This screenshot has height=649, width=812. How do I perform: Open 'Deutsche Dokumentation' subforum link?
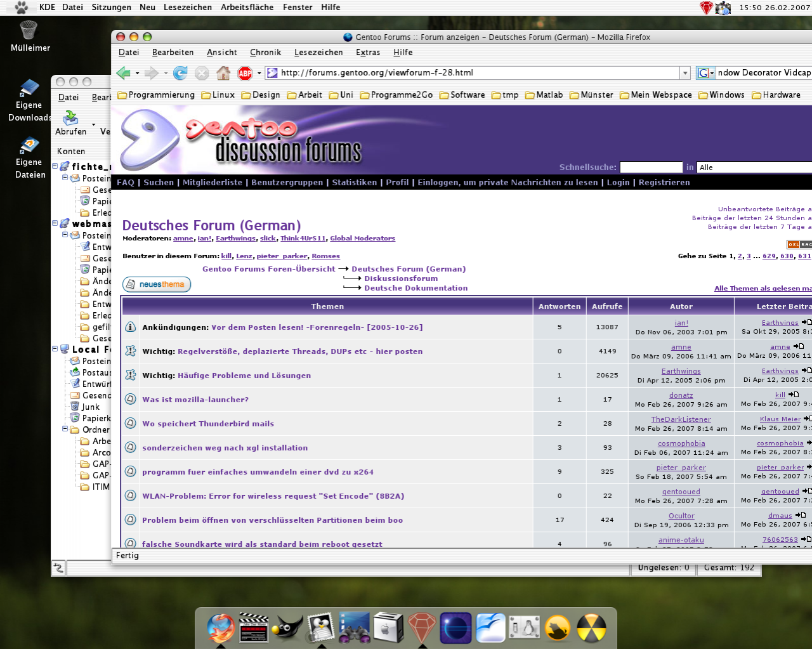[x=416, y=288]
